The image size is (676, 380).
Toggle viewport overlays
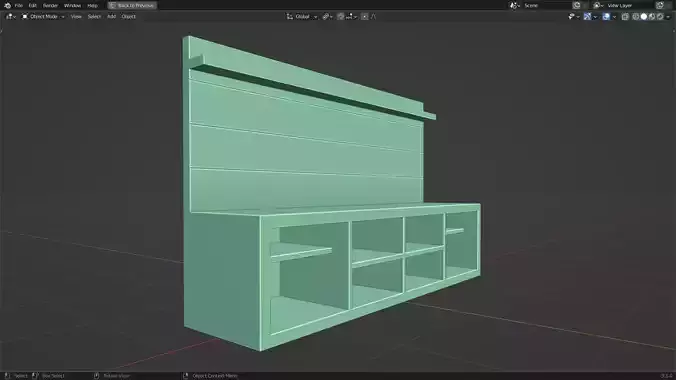pos(606,16)
